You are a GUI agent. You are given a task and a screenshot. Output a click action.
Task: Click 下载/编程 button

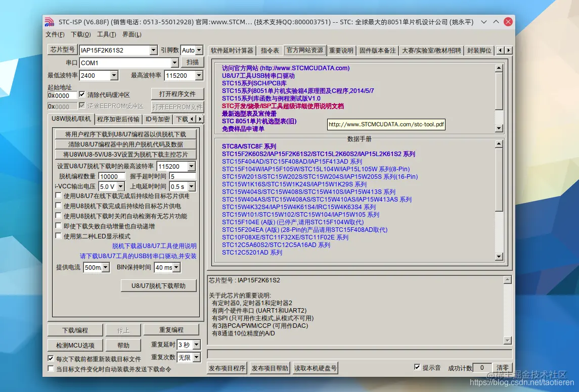pyautogui.click(x=75, y=330)
